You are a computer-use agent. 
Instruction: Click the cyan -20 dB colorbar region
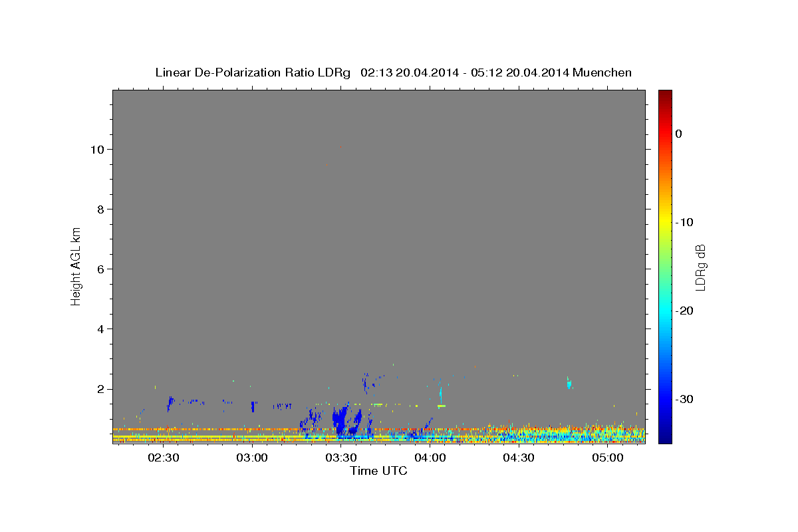coord(665,311)
